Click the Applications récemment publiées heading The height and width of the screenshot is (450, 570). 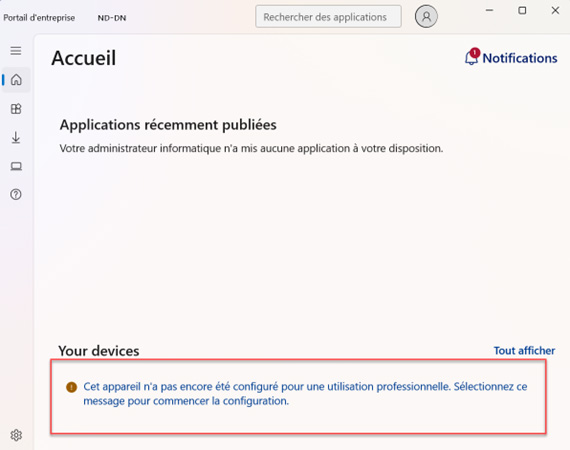(168, 125)
